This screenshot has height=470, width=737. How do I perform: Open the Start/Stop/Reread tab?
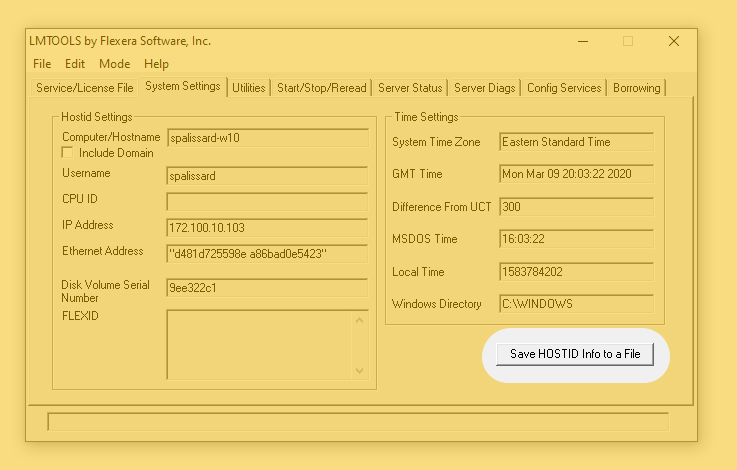[x=321, y=88]
